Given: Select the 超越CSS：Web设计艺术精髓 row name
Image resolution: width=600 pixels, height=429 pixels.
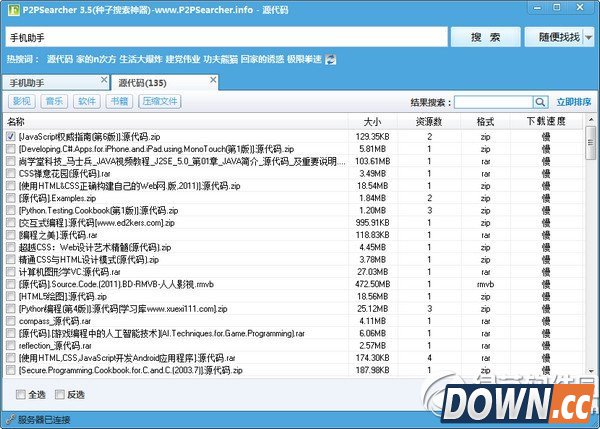Looking at the screenshot, I should pos(95,247).
